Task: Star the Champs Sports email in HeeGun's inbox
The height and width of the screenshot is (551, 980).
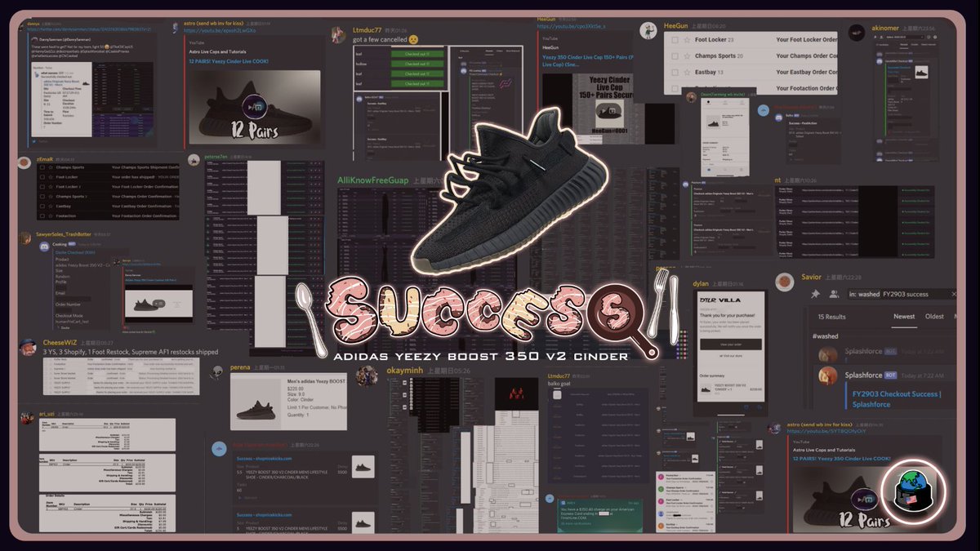Action: (x=686, y=56)
